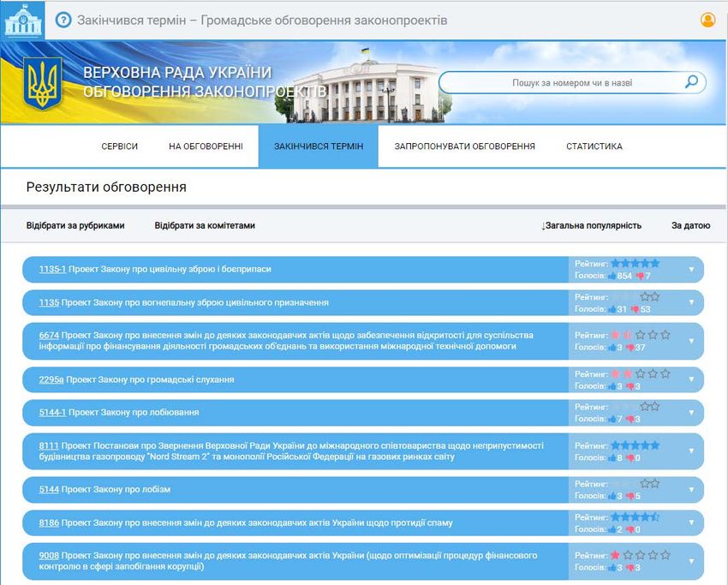This screenshot has width=728, height=585.
Task: Expand the row for bill 1135-1
Action: [x=691, y=269]
